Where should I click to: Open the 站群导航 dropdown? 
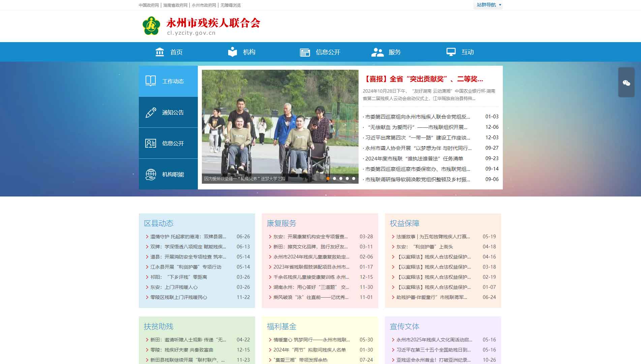(489, 5)
